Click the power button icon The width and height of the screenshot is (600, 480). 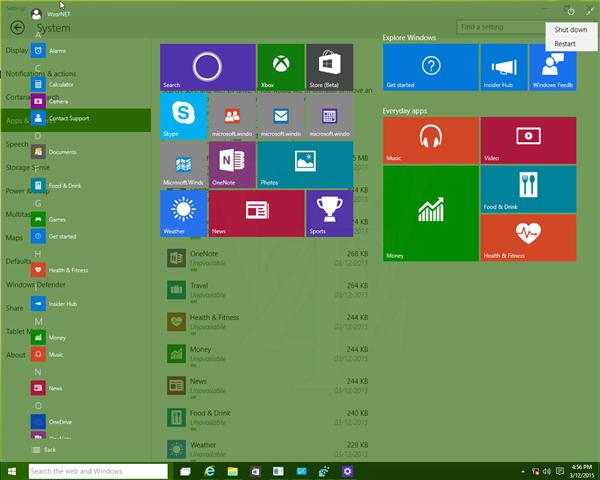(x=570, y=12)
